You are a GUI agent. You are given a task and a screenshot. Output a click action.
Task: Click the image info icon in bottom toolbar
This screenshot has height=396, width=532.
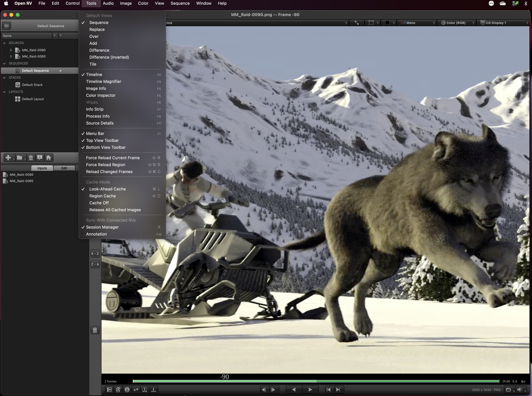pos(127,390)
